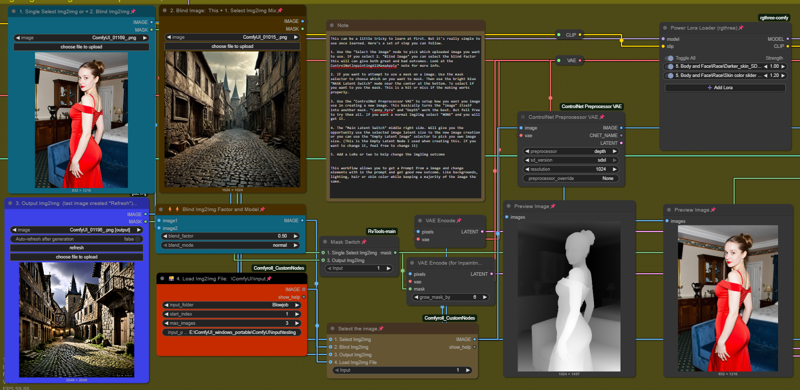Click pin icon on photo Preview Image node
This screenshot has width=800, height=390.
pyautogui.click(x=713, y=210)
